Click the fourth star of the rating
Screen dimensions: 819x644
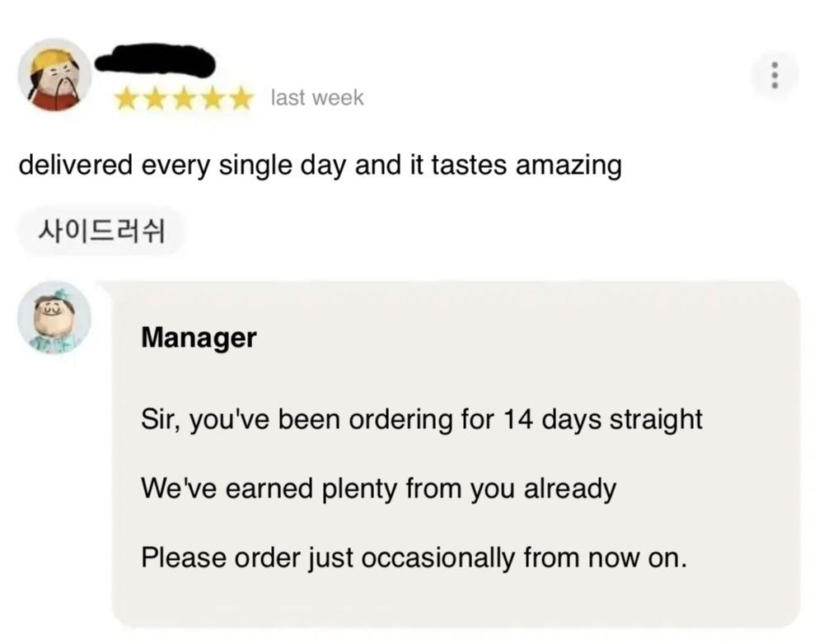click(211, 99)
